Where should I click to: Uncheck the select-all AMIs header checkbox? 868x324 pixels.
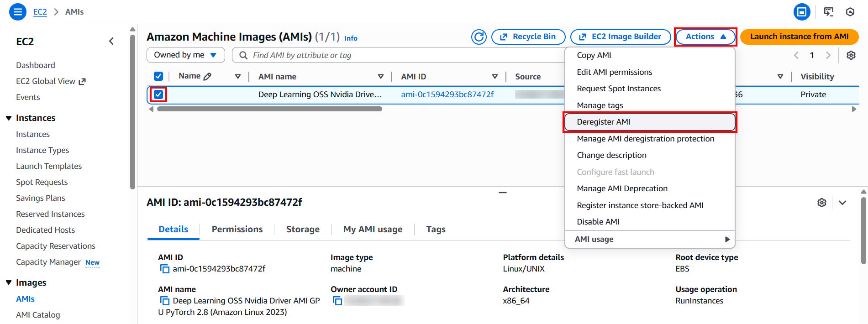[158, 76]
